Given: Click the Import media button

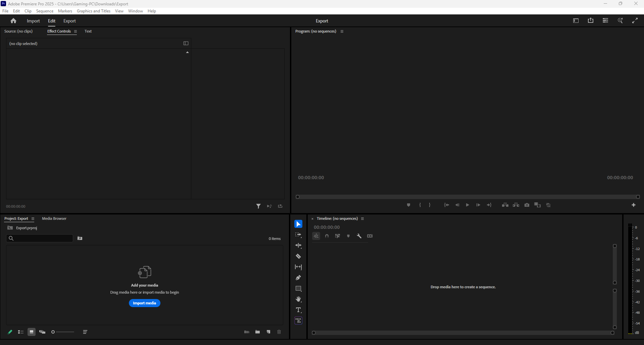Looking at the screenshot, I should (144, 303).
